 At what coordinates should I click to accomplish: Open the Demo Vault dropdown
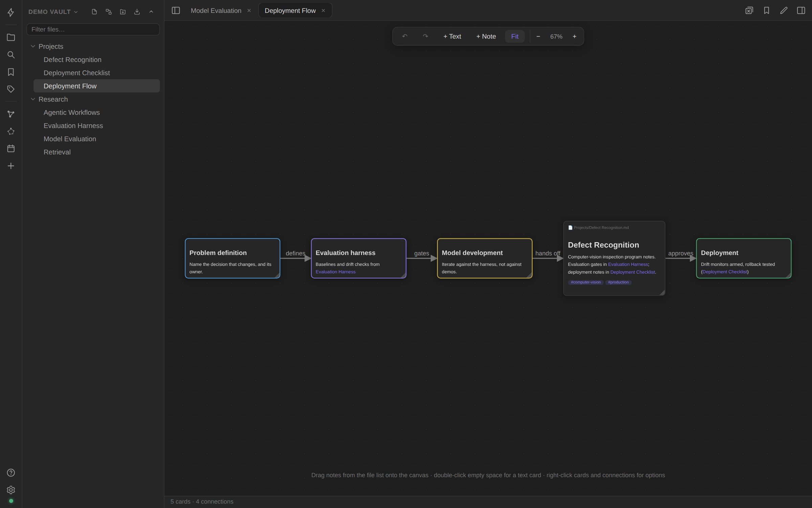pyautogui.click(x=53, y=12)
